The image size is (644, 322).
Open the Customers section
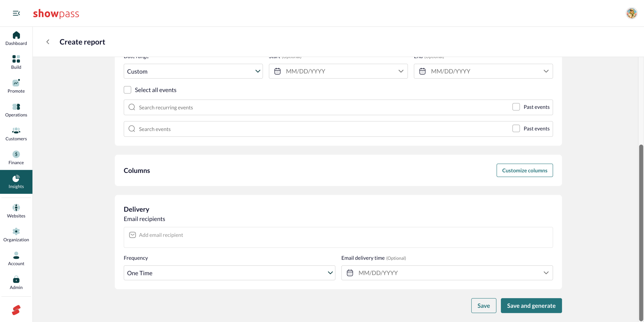16,134
